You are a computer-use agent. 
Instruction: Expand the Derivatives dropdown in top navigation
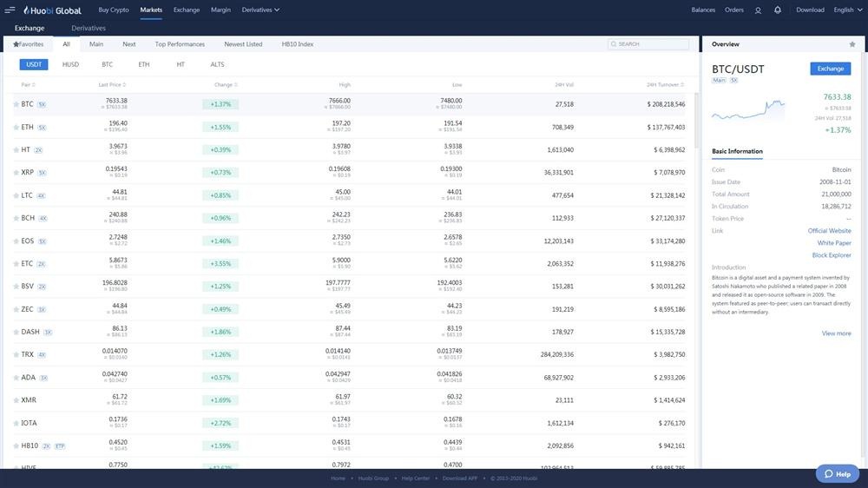[260, 10]
